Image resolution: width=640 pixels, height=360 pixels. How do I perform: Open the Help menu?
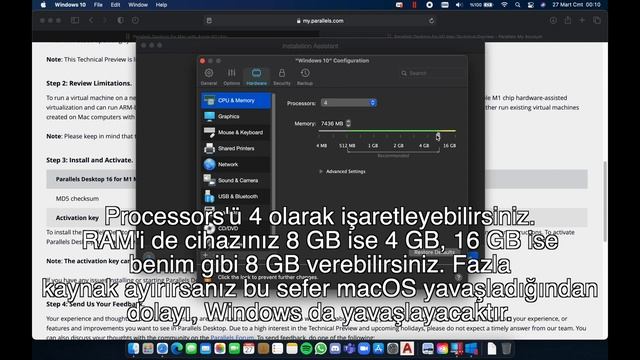pyautogui.click(x=161, y=5)
